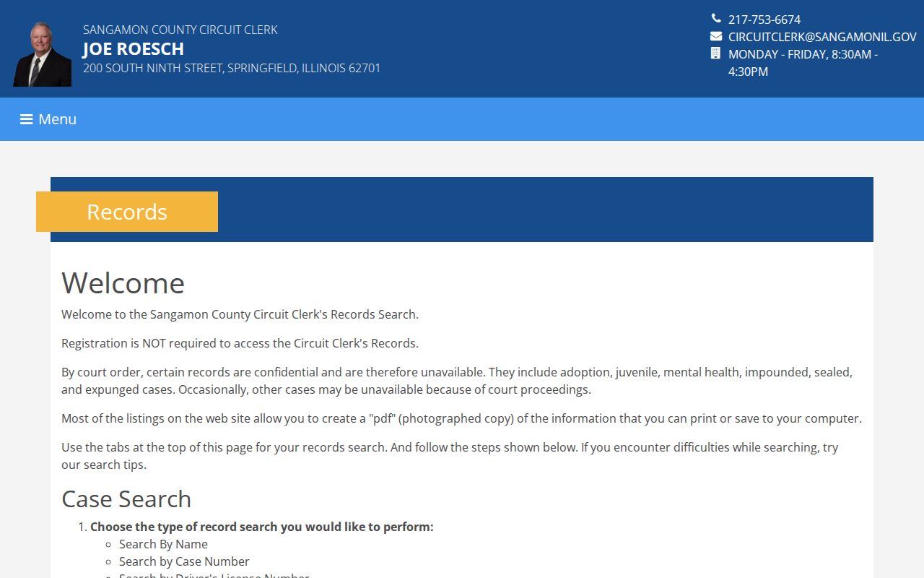
Task: Click Joe Roesch portrait photo
Action: [x=42, y=54]
